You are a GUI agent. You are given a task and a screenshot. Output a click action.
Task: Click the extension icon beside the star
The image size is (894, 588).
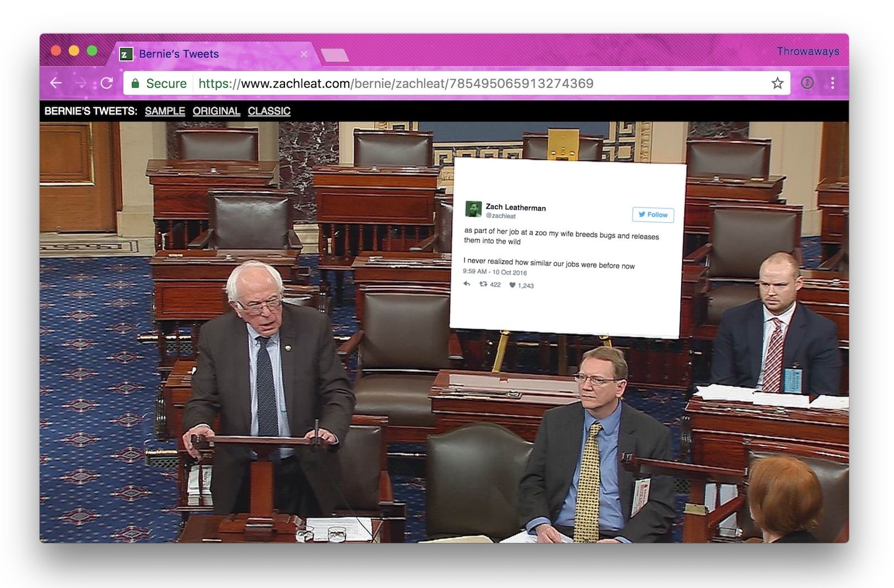point(807,83)
